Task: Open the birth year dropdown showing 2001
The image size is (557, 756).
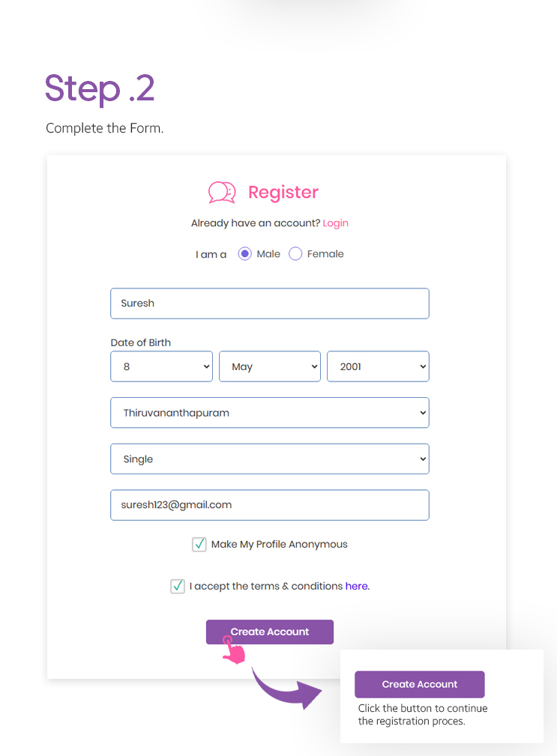Action: (378, 366)
